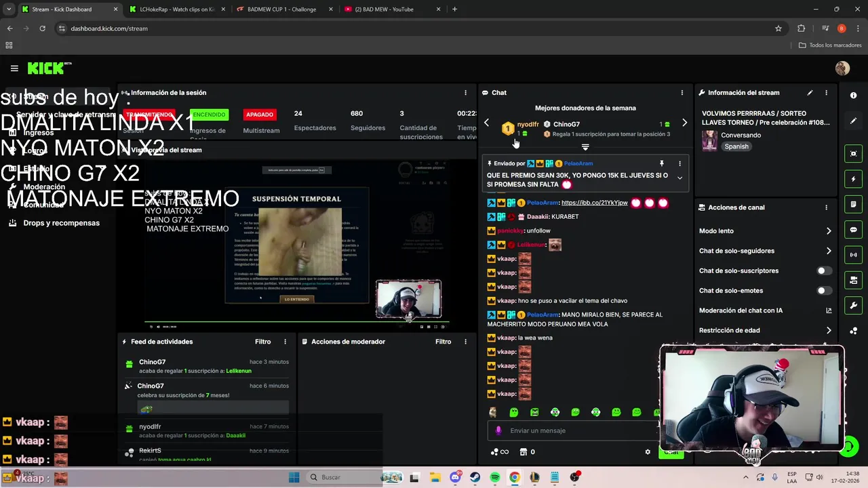Toggle the notes widget in right sidebar

(854, 205)
